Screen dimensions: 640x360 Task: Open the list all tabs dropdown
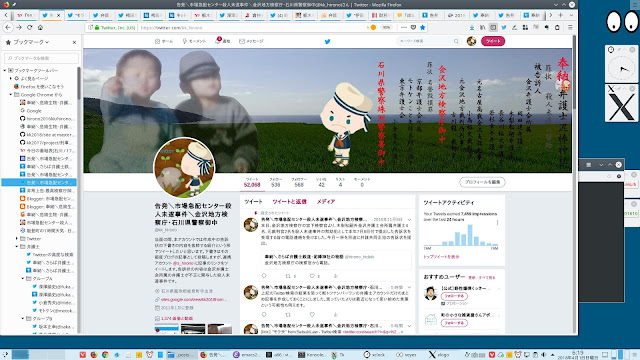tap(571, 15)
